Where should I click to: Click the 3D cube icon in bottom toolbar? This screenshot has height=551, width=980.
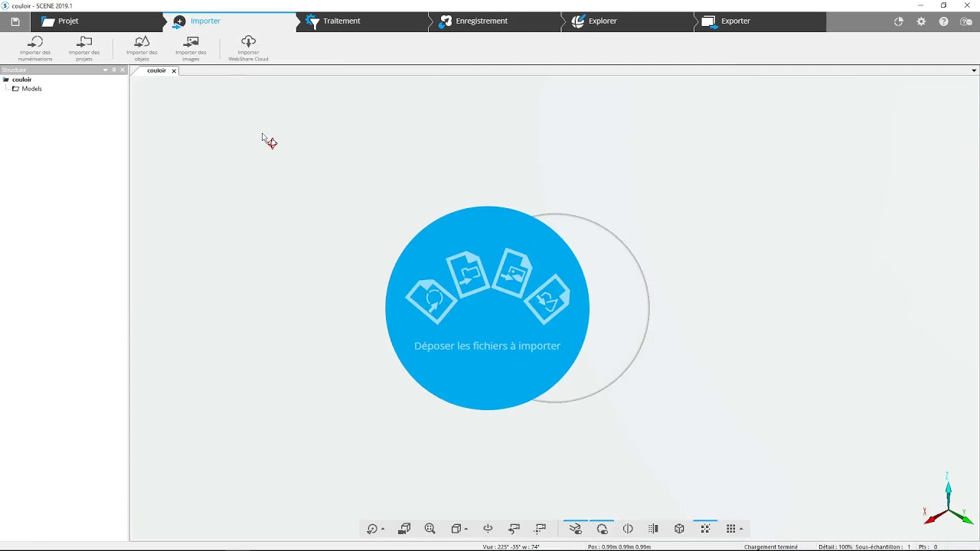click(x=679, y=529)
